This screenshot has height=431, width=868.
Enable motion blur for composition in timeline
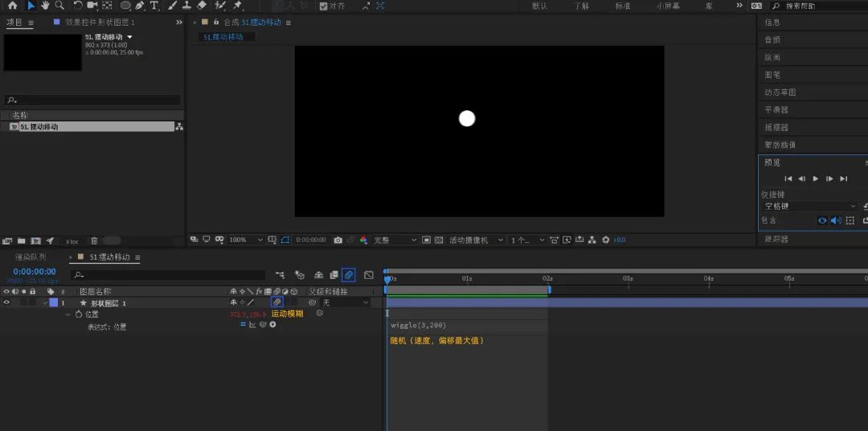(x=348, y=275)
